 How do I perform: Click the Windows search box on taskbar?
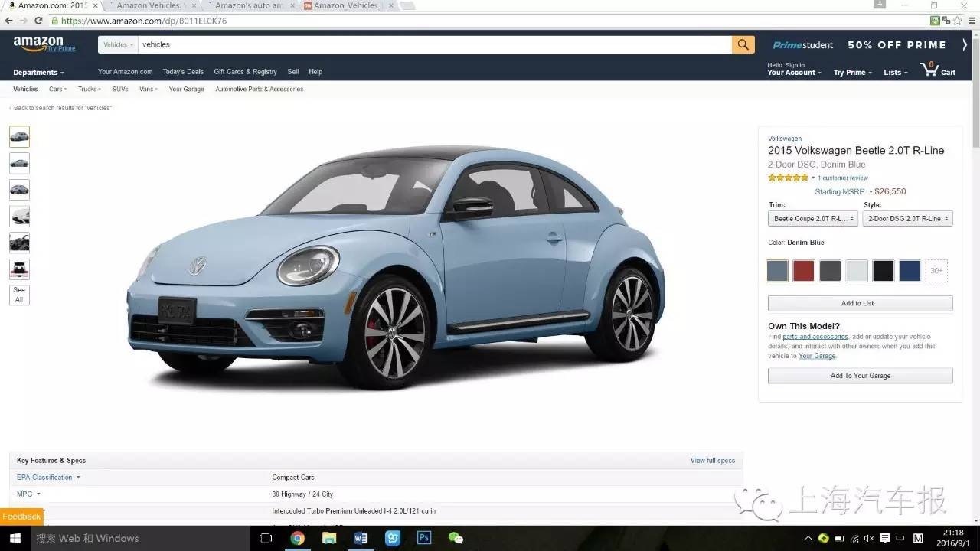(x=139, y=538)
